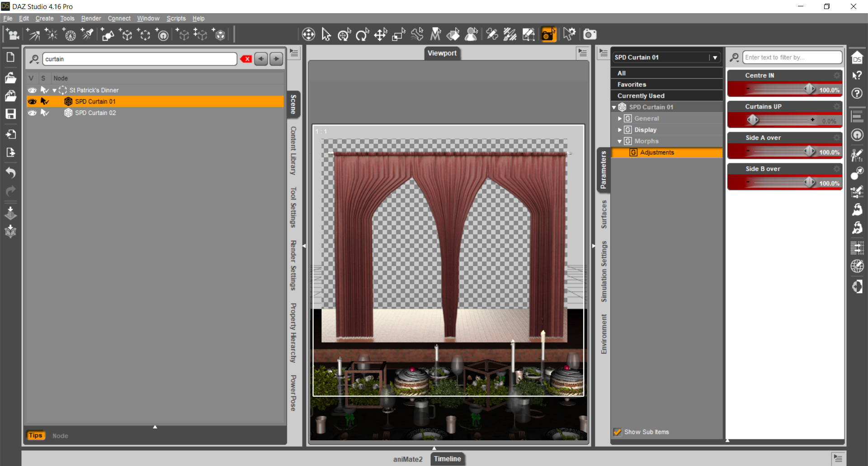Open the Scripts menu
This screenshot has height=466, width=868.
click(176, 19)
